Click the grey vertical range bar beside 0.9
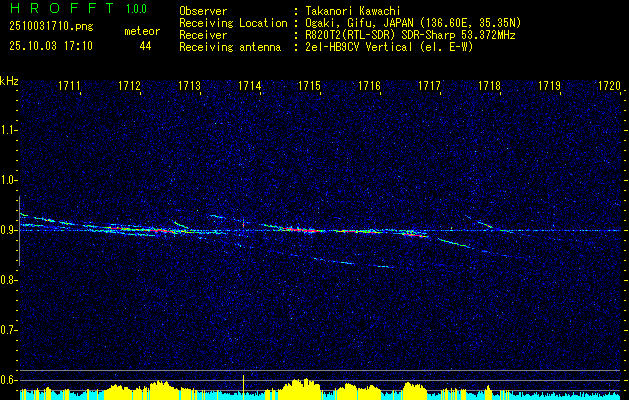 [19, 231]
